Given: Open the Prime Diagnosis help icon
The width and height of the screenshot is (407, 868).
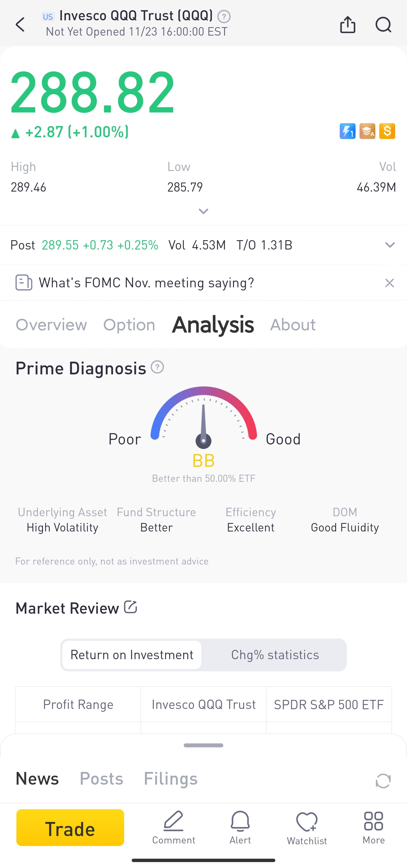Looking at the screenshot, I should click(157, 367).
